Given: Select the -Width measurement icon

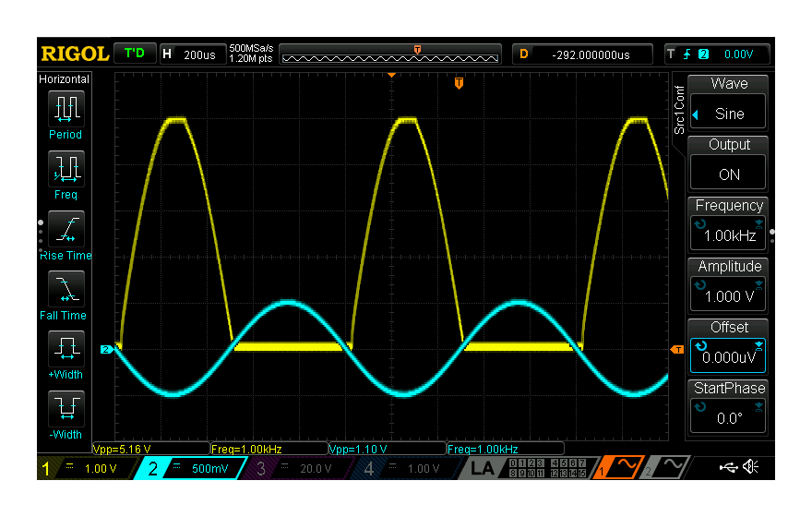Looking at the screenshot, I should click(66, 409).
